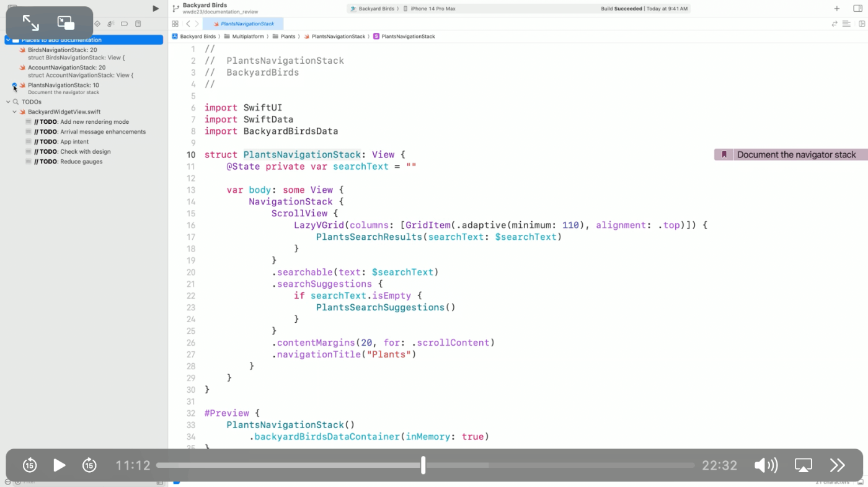Open the Plants folder breadcrumb
The width and height of the screenshot is (868, 487).
(284, 37)
